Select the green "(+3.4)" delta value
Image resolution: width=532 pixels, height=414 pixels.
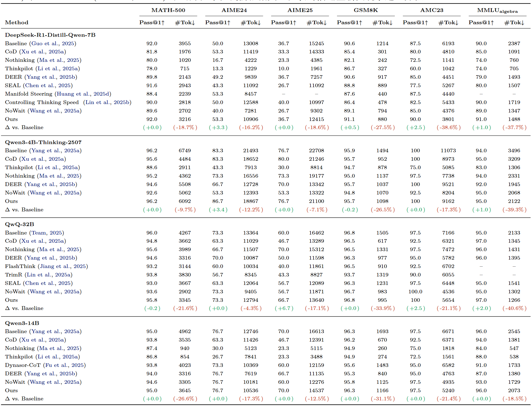click(218, 209)
